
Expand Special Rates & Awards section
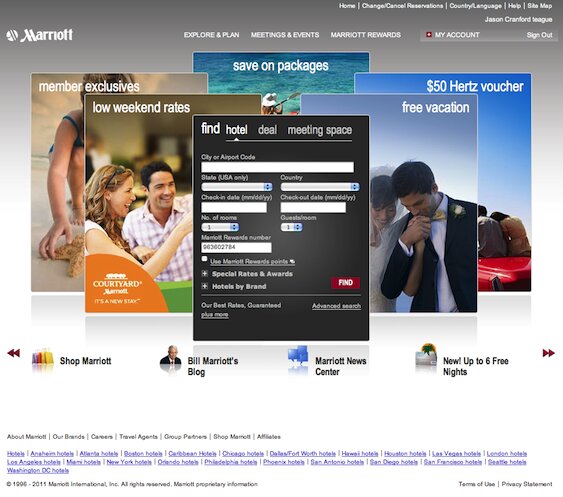pyautogui.click(x=205, y=274)
